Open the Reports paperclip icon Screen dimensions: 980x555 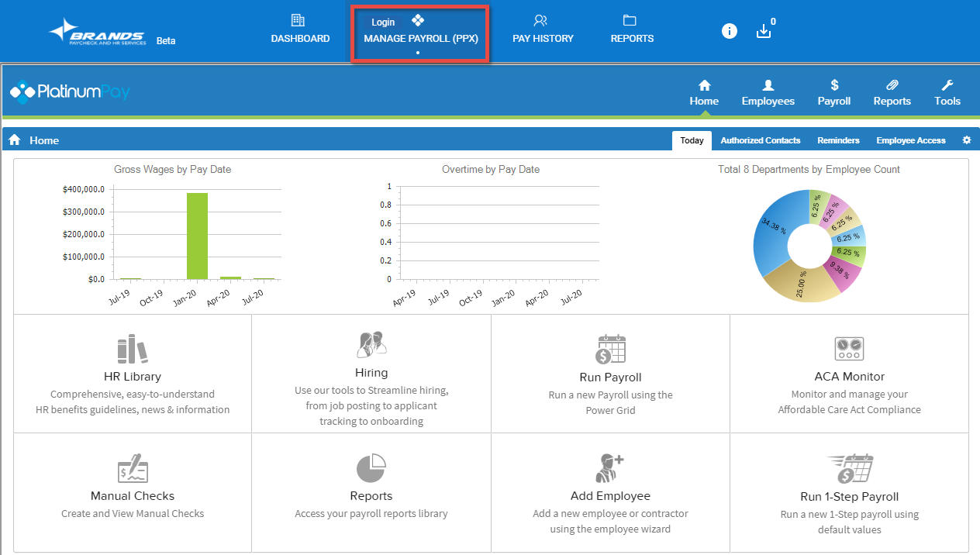[x=892, y=84]
